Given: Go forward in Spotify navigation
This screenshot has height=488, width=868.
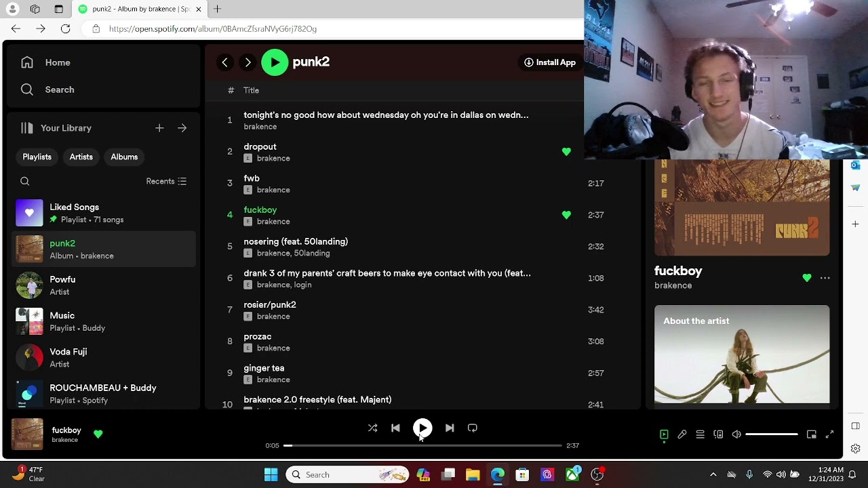Looking at the screenshot, I should point(248,62).
